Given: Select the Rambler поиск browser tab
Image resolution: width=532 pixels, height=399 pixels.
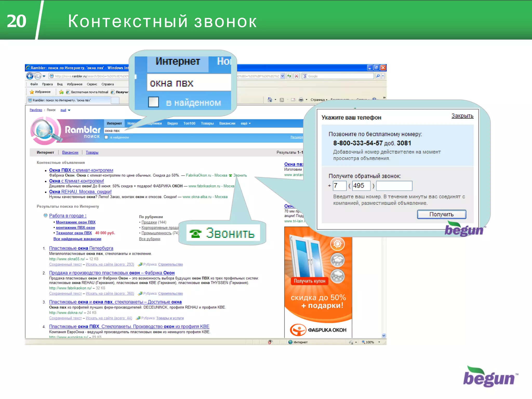Looking at the screenshot, I should pos(69,100).
